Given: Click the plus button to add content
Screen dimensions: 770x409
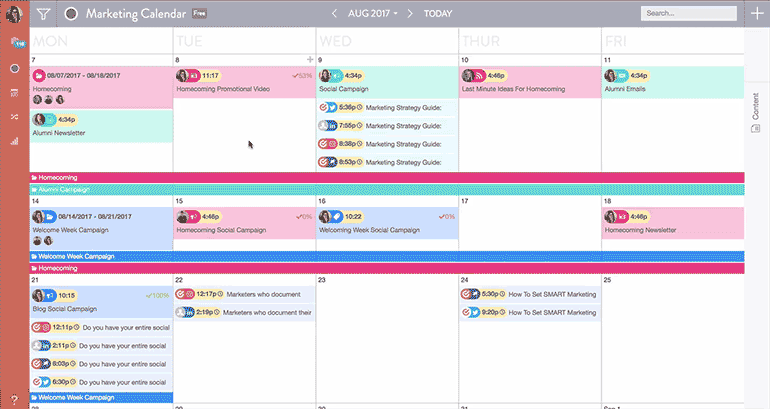Looking at the screenshot, I should coord(757,14).
